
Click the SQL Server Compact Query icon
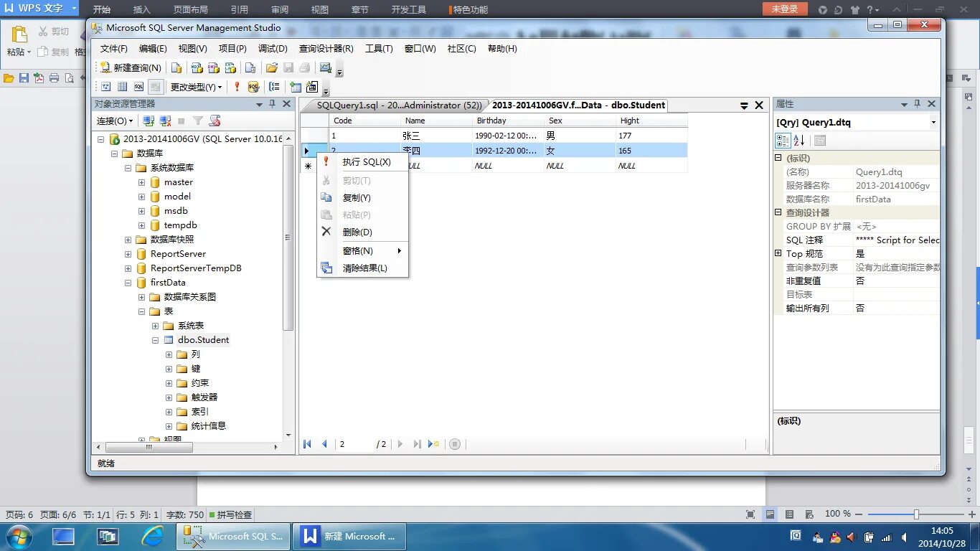point(250,68)
